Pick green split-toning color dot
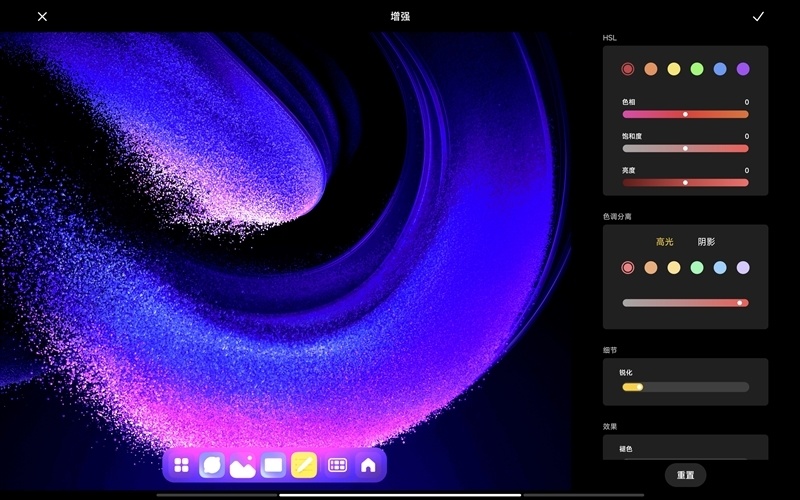800x500 pixels. pos(697,267)
